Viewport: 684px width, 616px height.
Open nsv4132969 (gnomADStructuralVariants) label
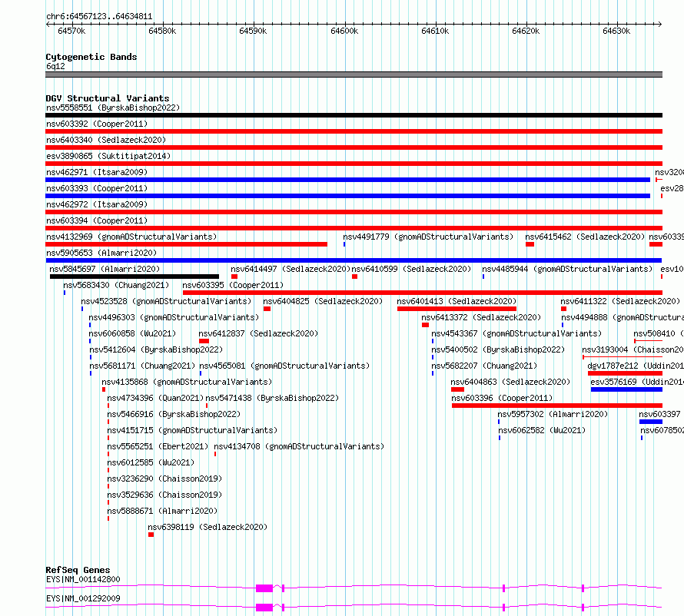pyautogui.click(x=131, y=237)
